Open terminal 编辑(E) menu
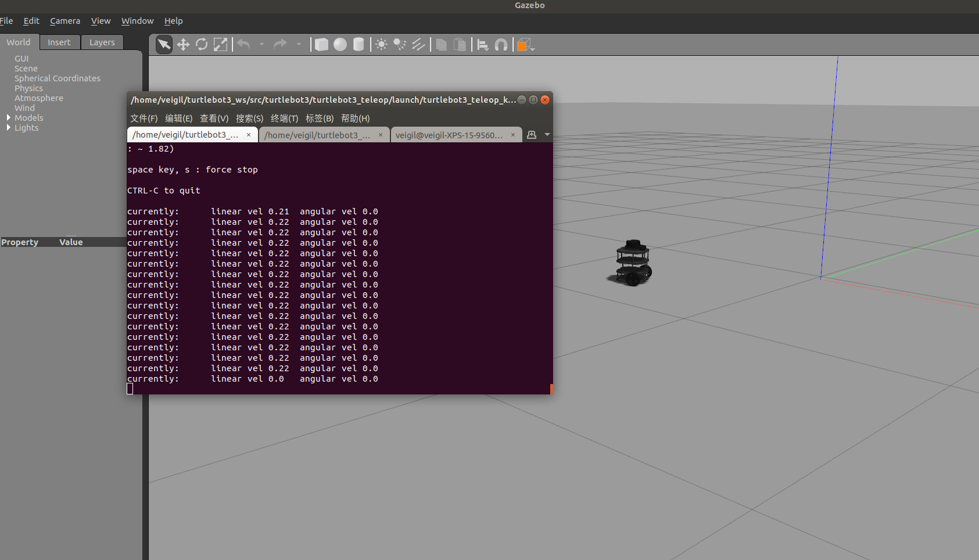 (179, 119)
